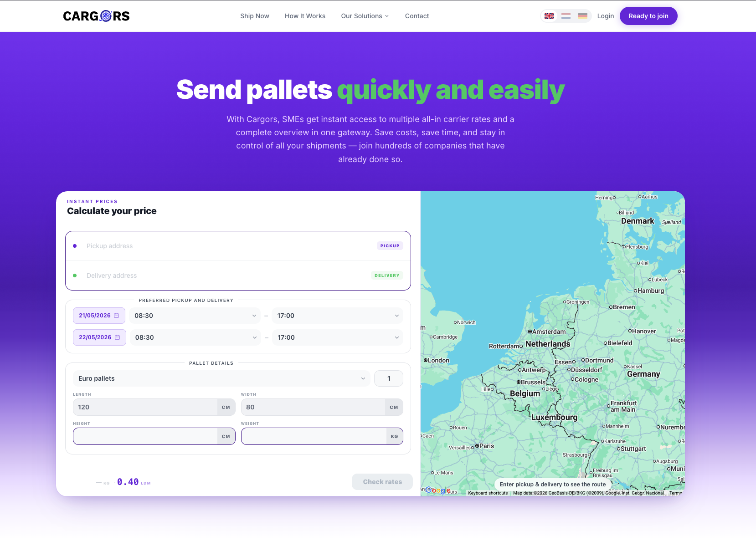Open delivery start time 08:30 dropdown
The height and width of the screenshot is (546, 756).
pyautogui.click(x=195, y=337)
